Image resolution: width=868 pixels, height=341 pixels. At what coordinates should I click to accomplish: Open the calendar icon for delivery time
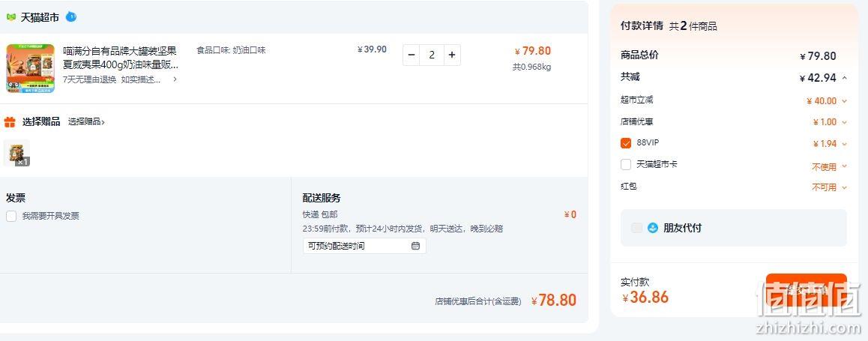point(416,246)
